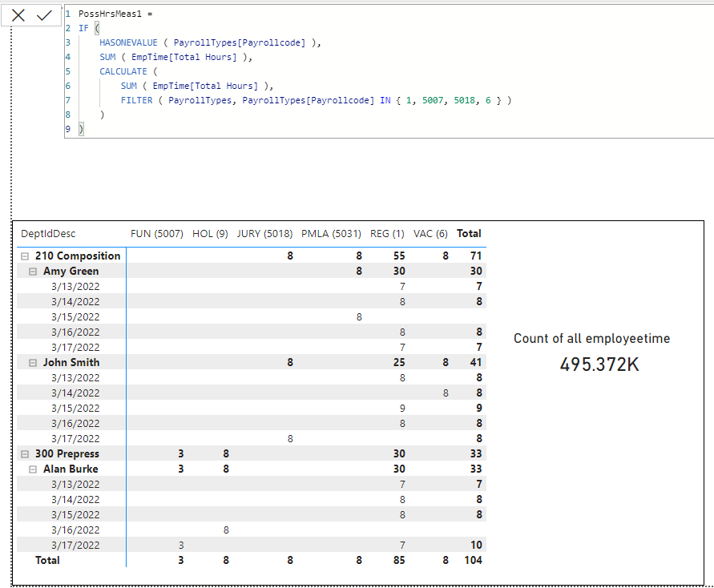This screenshot has height=588, width=714.
Task: Click the Total column header
Action: (x=469, y=233)
